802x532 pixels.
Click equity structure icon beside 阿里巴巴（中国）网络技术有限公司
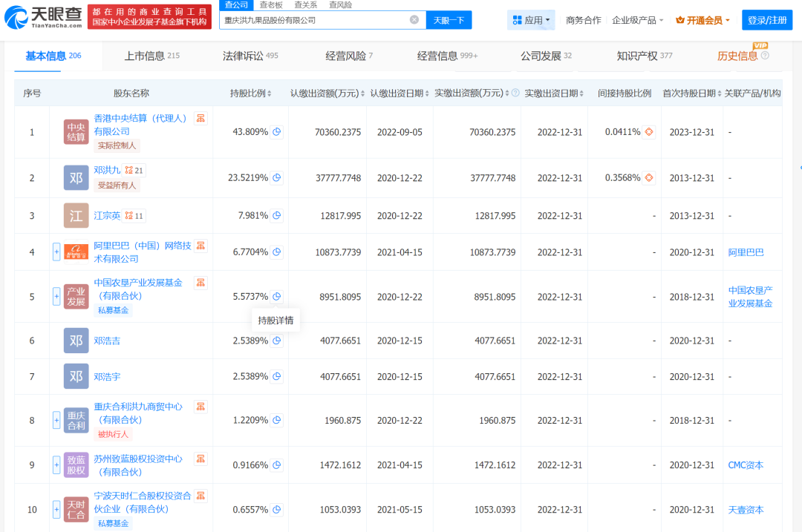[200, 246]
